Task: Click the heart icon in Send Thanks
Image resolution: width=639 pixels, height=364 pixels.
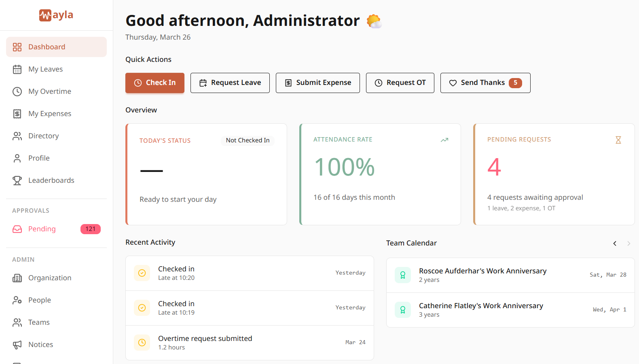Action: click(x=453, y=83)
